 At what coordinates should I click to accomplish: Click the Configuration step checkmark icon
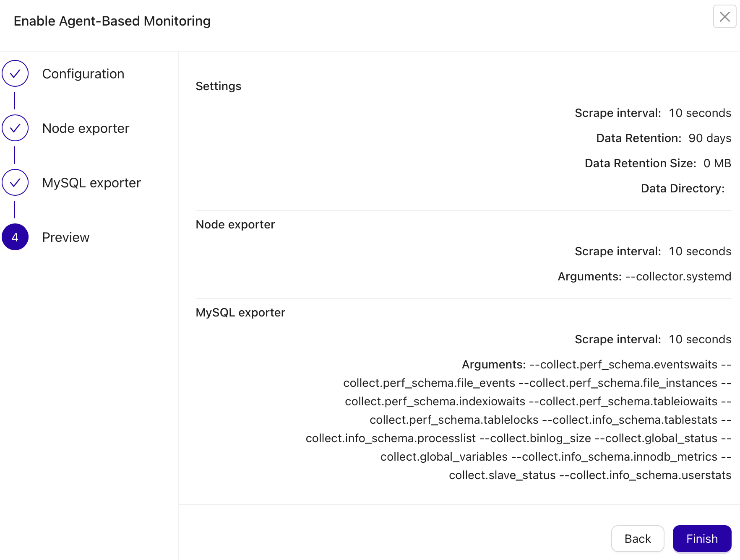pos(15,74)
